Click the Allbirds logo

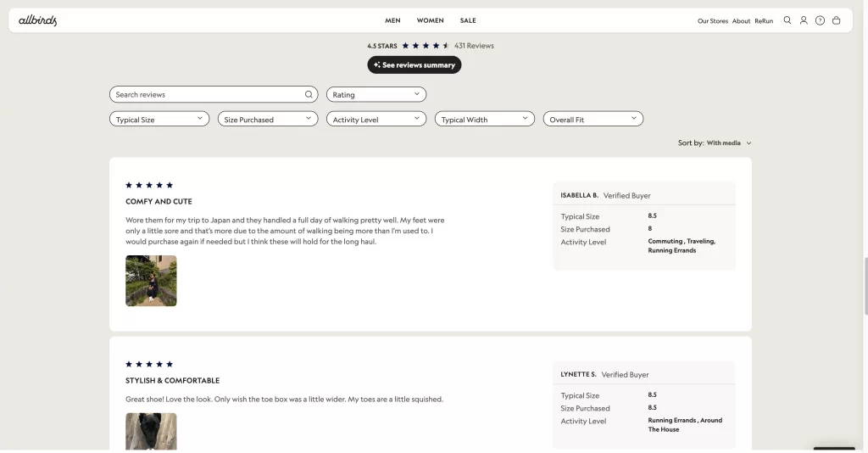[38, 20]
